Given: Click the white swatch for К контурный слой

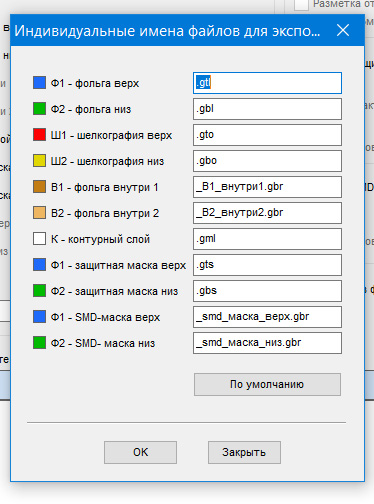Looking at the screenshot, I should click(39, 239).
